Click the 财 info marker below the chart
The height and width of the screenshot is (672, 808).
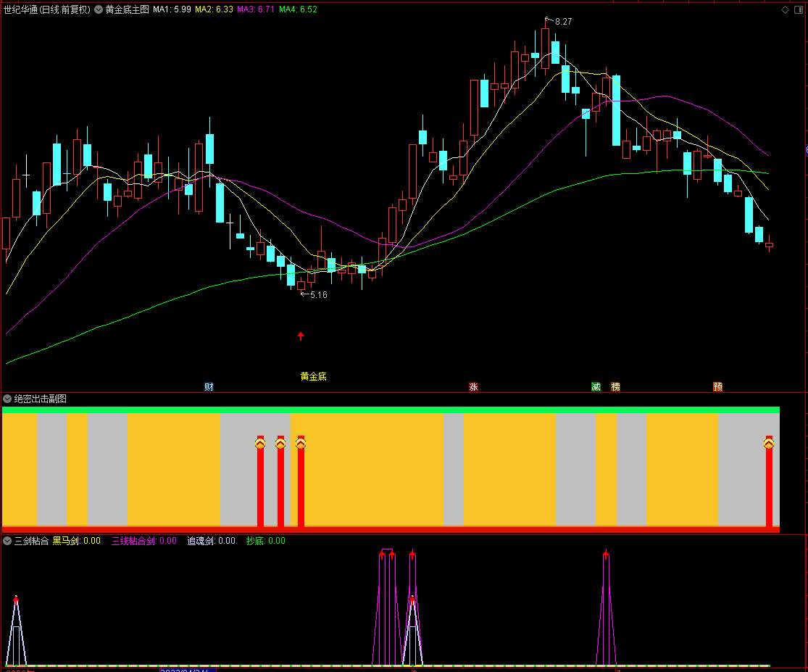[209, 386]
